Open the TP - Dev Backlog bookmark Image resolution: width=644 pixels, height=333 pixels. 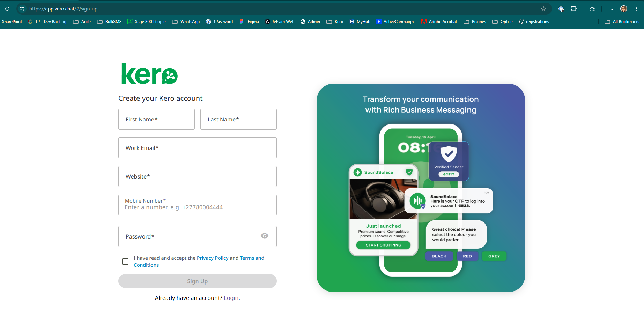click(47, 22)
